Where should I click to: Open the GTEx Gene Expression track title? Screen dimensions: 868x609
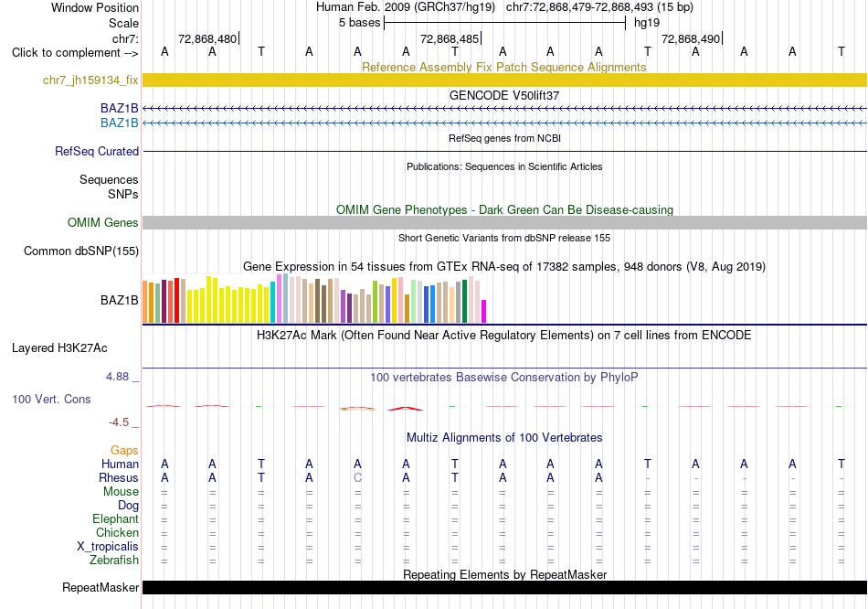click(x=504, y=266)
